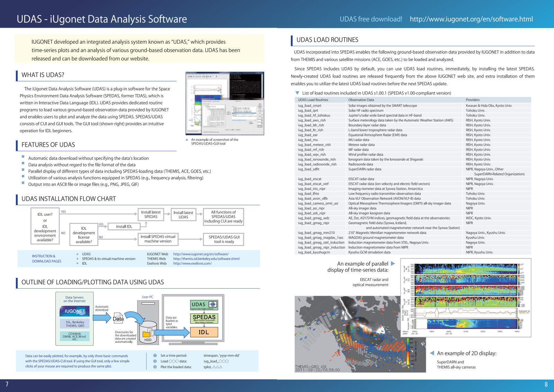Open the iugonet.org software download URL in header
This screenshot has height=392, width=554.
pyautogui.click(x=471, y=19)
